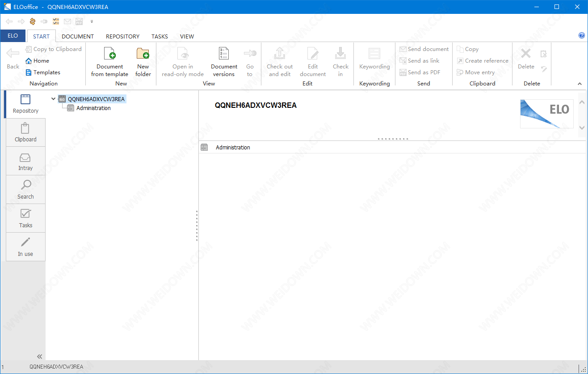Viewport: 588px width, 374px height.
Task: Click the undo-pencil icon in Delete group
Action: (544, 68)
